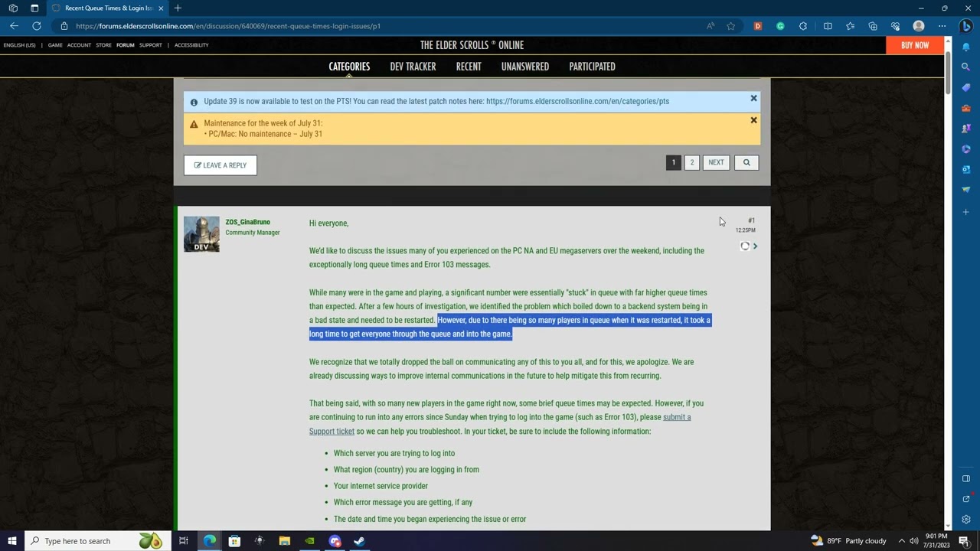
Task: Open the Store menu link
Action: (x=103, y=45)
